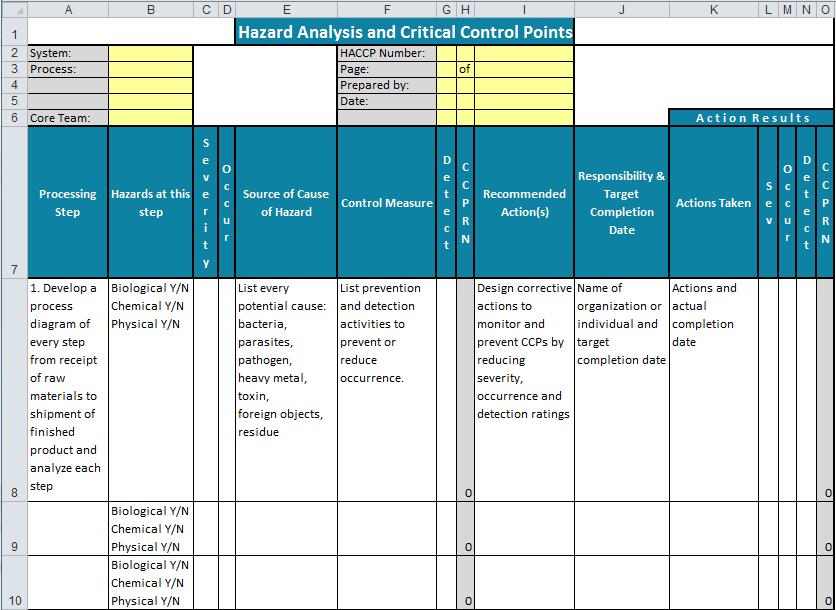Screen dimensions: 836x610
Task: Select column I header
Action: click(524, 9)
